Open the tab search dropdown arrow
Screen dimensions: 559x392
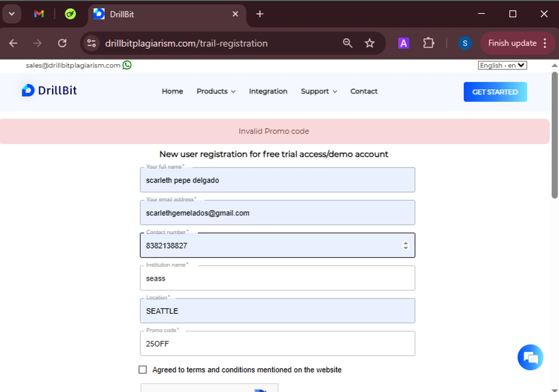(x=12, y=14)
